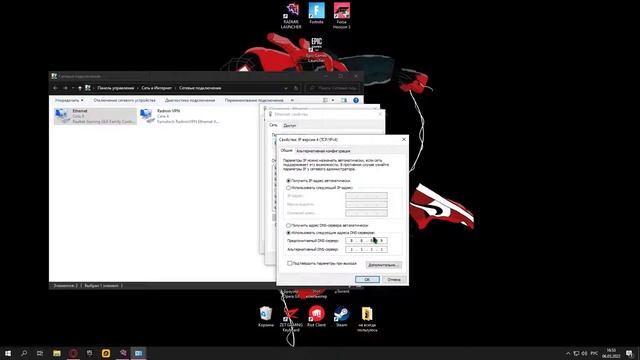Open the recent locations dropdown arrow

[73, 88]
